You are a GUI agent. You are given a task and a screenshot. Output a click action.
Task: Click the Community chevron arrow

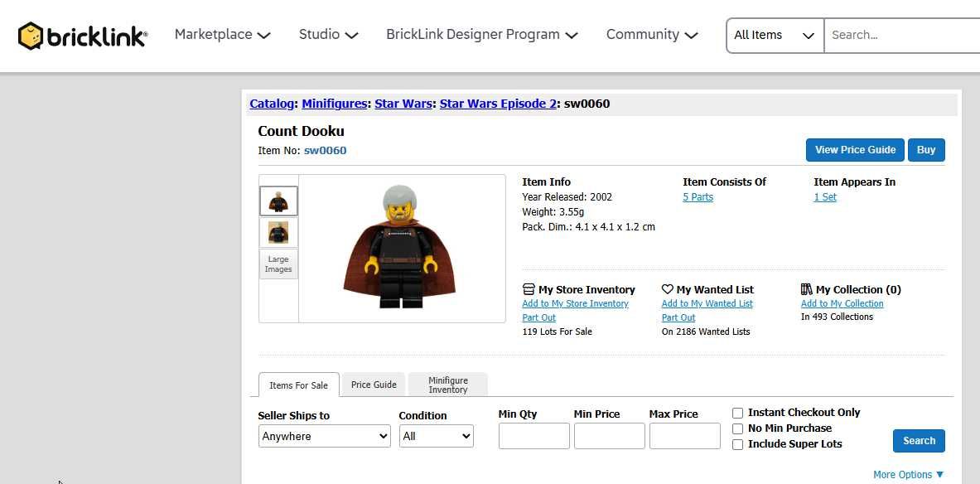(x=691, y=36)
